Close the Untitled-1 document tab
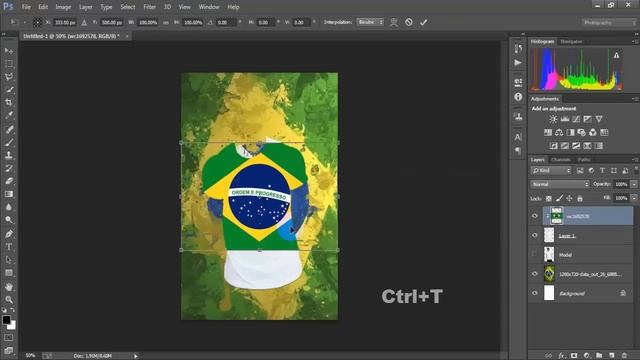 [127, 36]
